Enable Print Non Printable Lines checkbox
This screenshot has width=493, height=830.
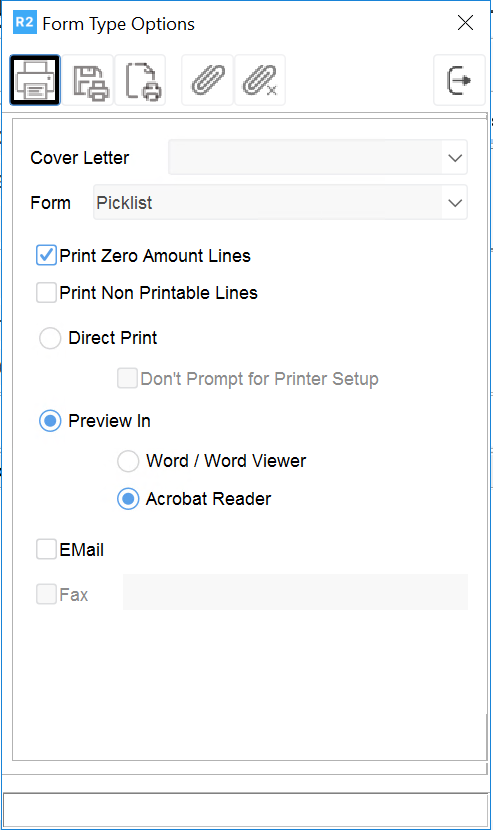(46, 292)
